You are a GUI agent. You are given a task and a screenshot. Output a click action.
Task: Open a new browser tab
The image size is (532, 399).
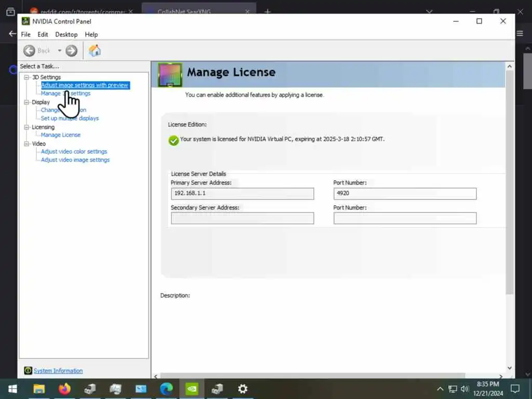[268, 11]
